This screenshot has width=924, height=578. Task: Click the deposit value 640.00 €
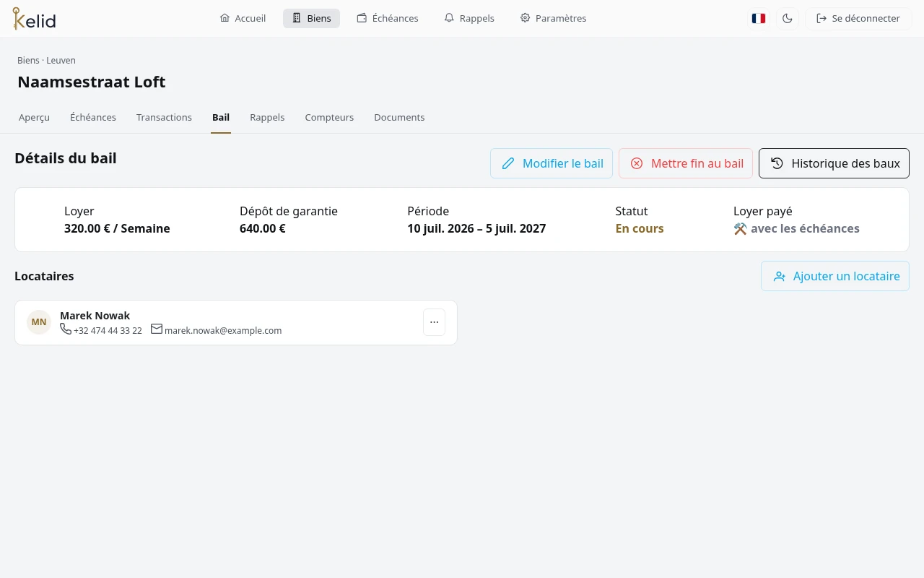263,229
